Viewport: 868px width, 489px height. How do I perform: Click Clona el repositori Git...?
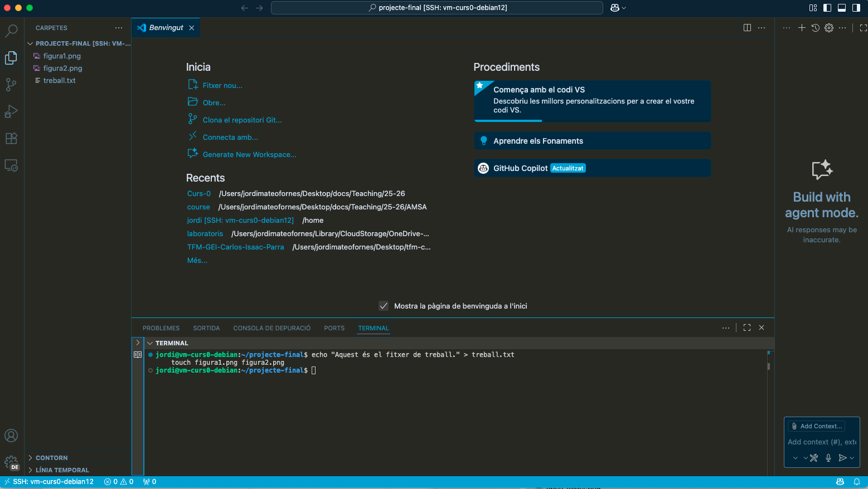tap(242, 120)
